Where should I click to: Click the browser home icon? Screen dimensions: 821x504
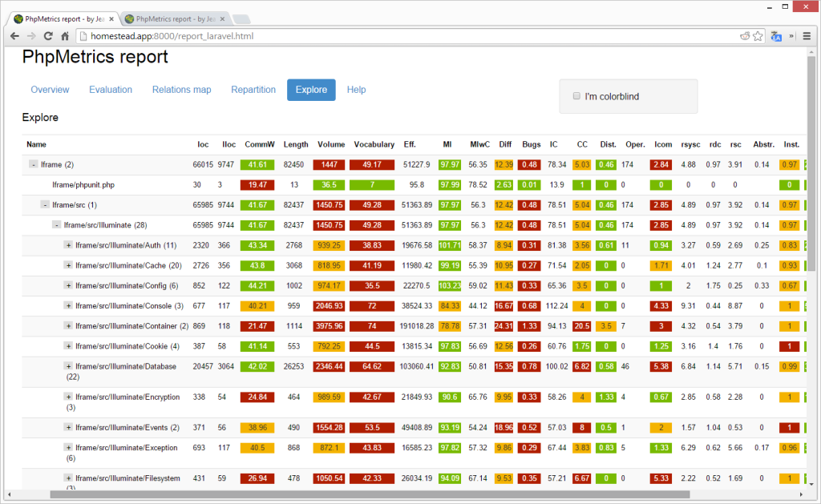65,36
